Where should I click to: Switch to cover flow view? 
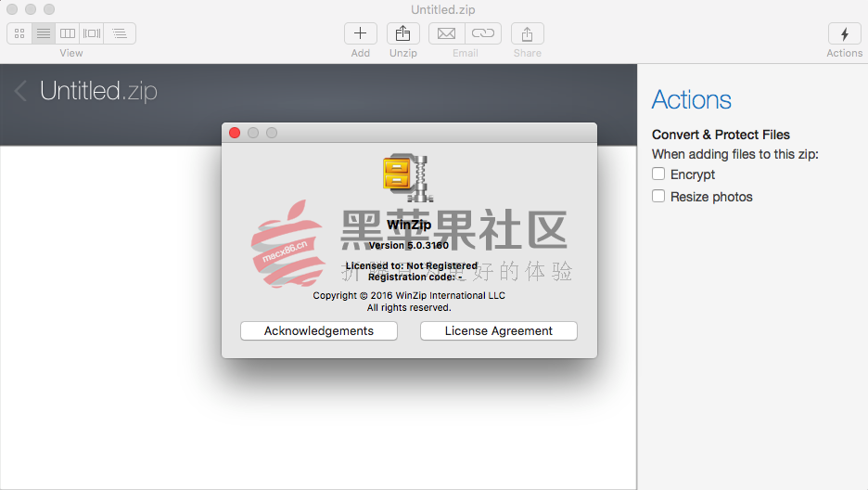[91, 33]
